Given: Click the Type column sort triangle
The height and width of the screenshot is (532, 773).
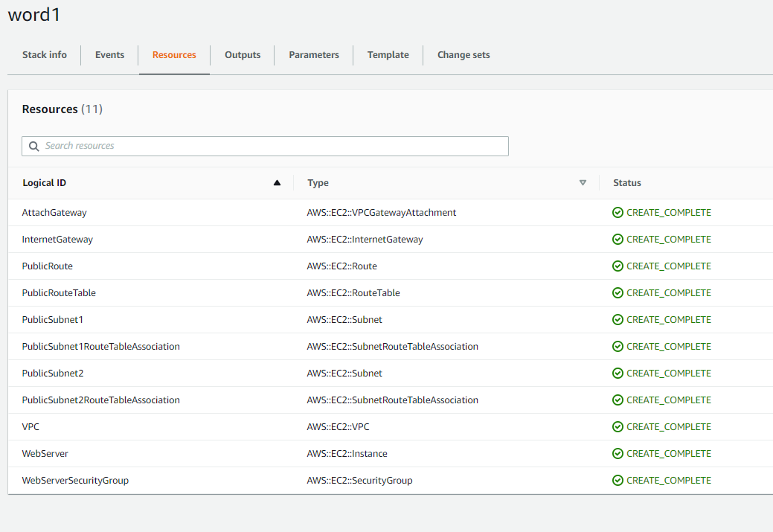Looking at the screenshot, I should [583, 183].
